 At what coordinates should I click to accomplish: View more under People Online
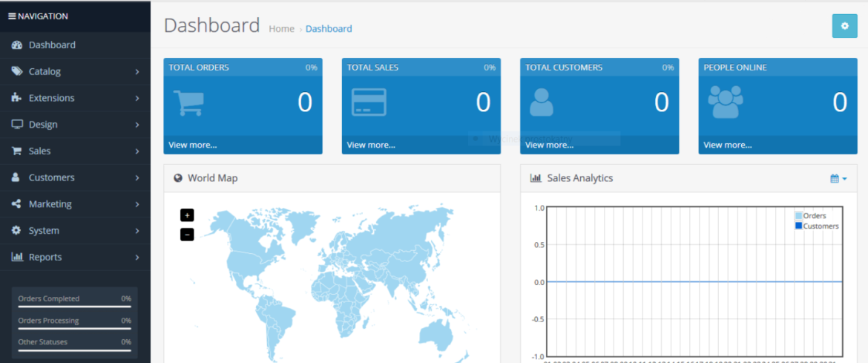click(728, 145)
